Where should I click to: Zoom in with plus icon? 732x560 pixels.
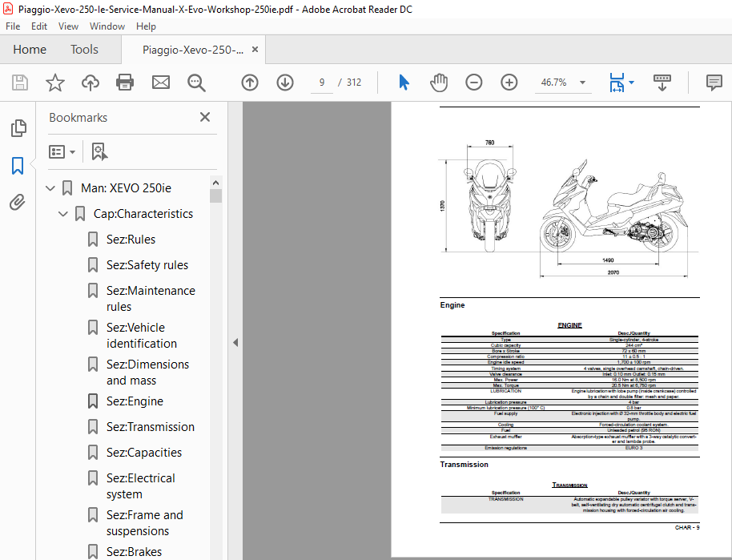coord(509,83)
